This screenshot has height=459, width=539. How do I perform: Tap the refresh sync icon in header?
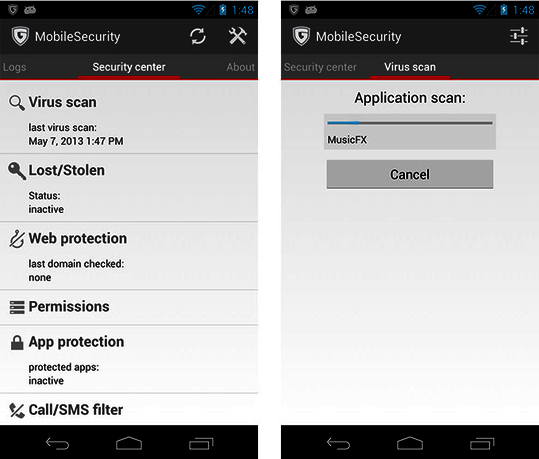[198, 36]
